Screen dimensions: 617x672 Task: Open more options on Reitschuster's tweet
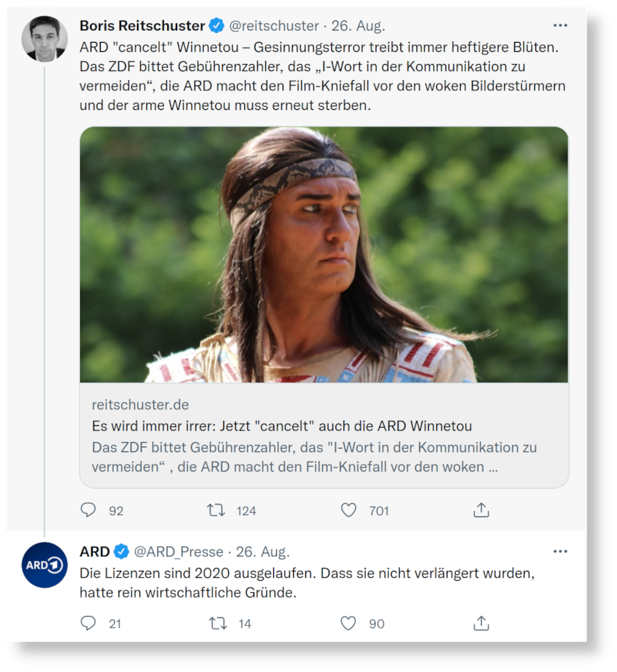click(560, 25)
